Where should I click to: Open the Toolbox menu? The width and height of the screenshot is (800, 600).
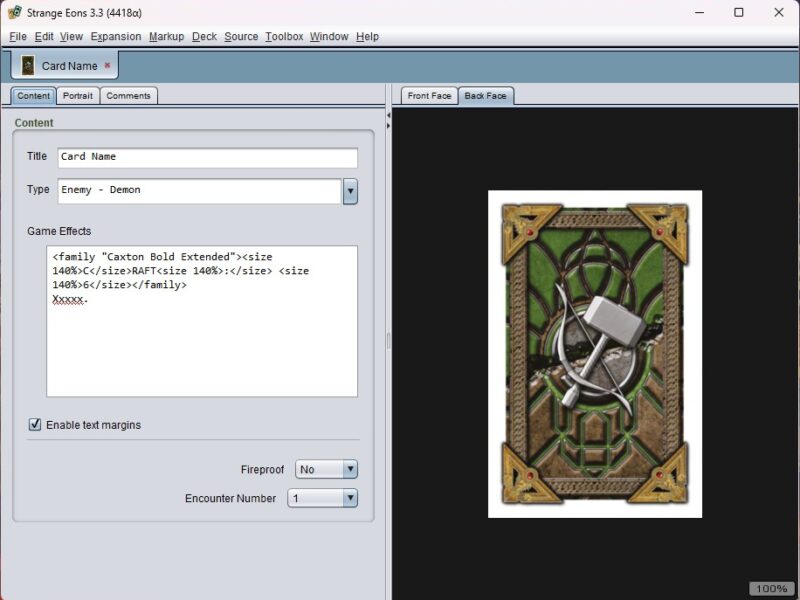tap(284, 36)
